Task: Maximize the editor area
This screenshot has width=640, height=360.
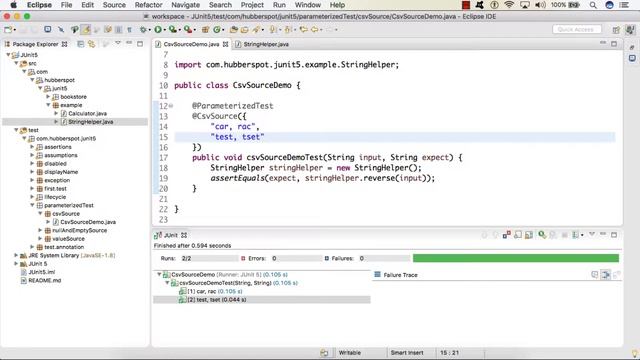Action: coord(614,44)
